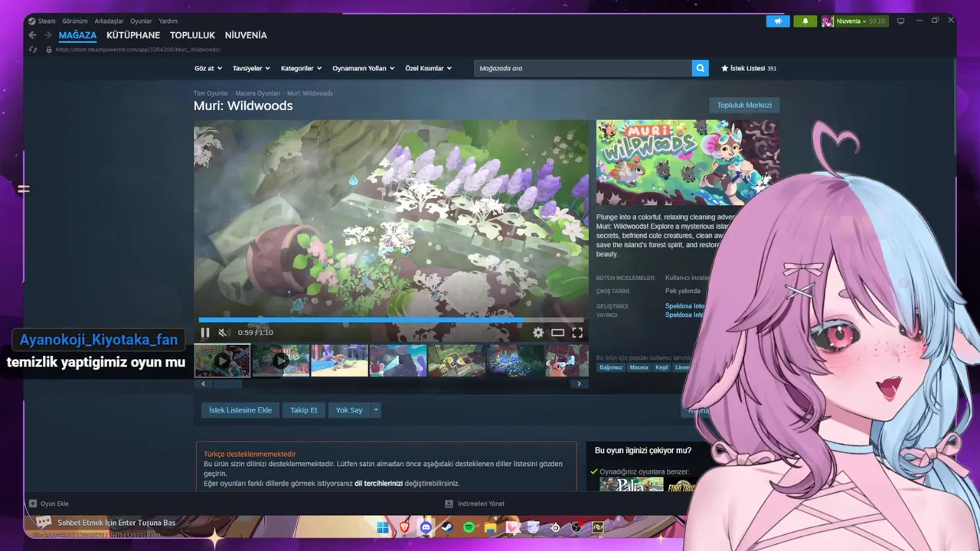Expand the Kategoriler dropdown

[301, 68]
